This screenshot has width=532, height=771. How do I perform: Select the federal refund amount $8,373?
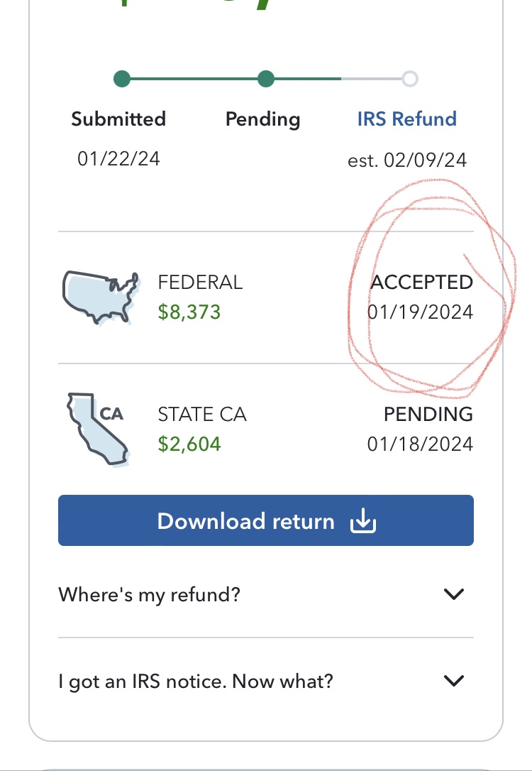(189, 312)
